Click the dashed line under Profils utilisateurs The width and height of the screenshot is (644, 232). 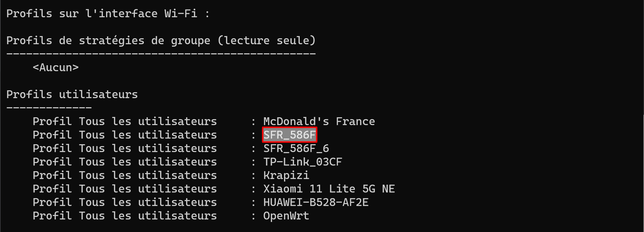pyautogui.click(x=49, y=108)
